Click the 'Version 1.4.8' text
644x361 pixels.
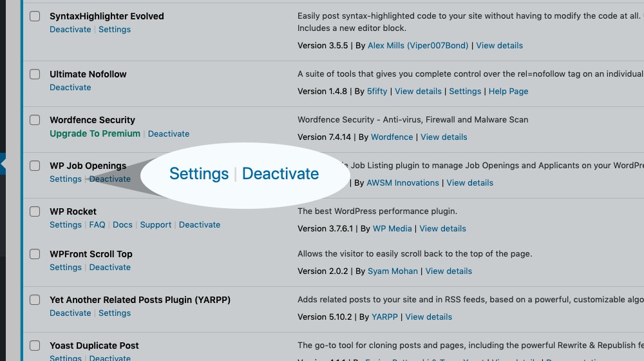(323, 92)
